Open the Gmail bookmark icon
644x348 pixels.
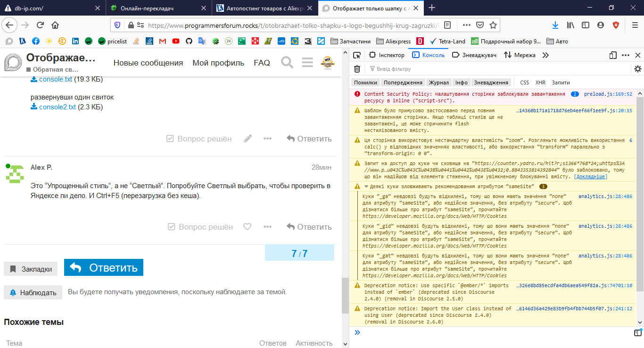click(x=163, y=41)
